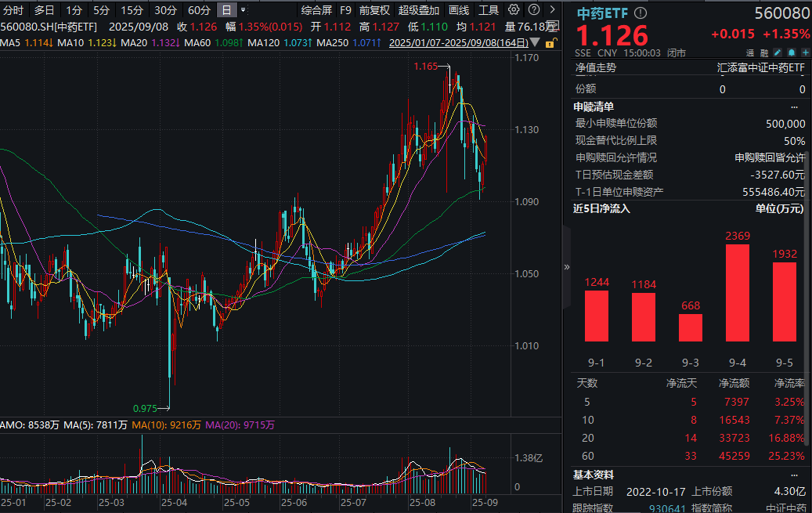Screen dimensions: 812x513
Task: Enable 前复权 price adjustment
Action: (x=375, y=10)
